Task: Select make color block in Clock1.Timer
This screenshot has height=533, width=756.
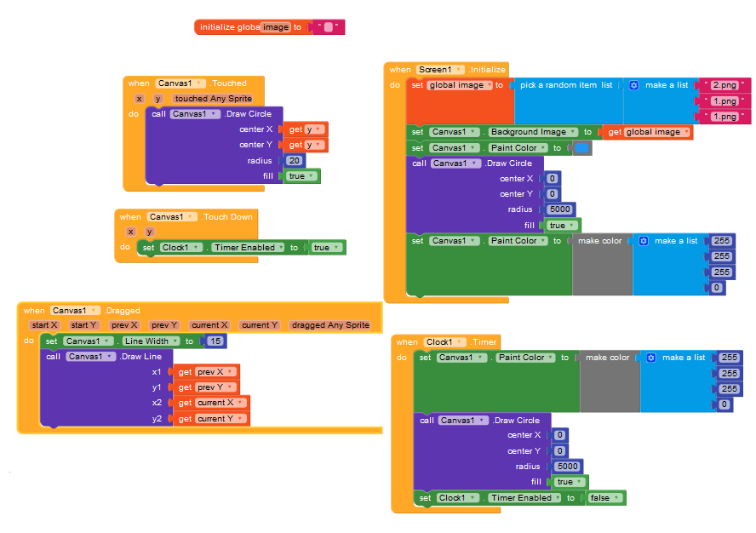Action: point(610,380)
